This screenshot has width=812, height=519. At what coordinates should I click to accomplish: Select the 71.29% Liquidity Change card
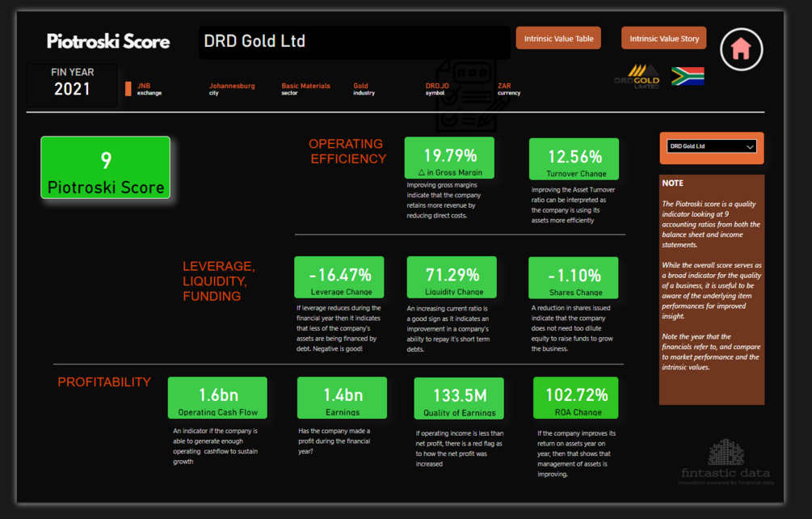pos(452,277)
